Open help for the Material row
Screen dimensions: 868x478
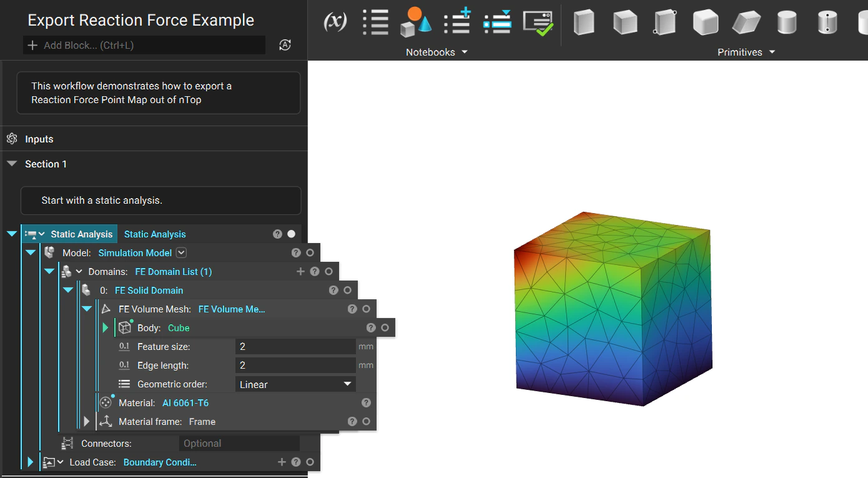[366, 403]
